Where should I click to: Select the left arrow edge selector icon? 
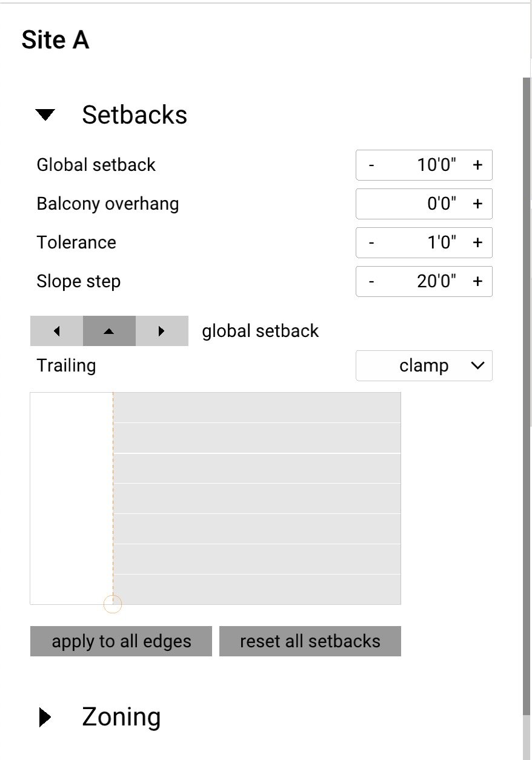click(56, 331)
